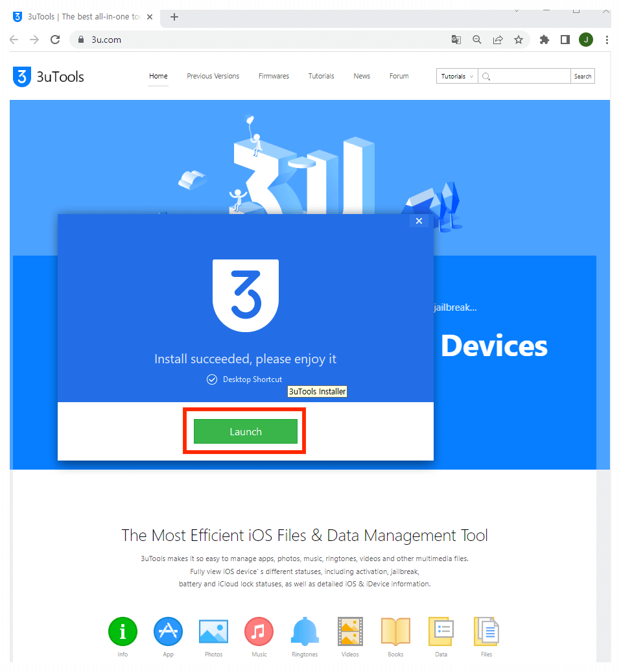Open the News page

(x=362, y=76)
